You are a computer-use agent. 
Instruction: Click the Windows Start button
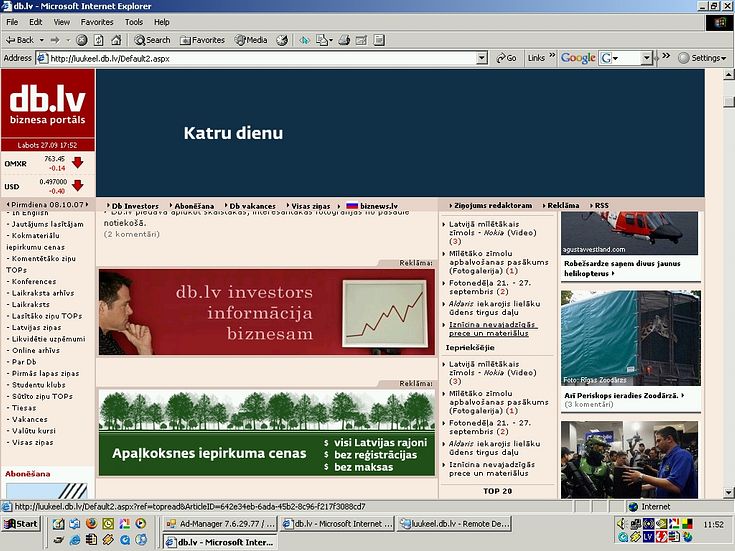pyautogui.click(x=21, y=524)
